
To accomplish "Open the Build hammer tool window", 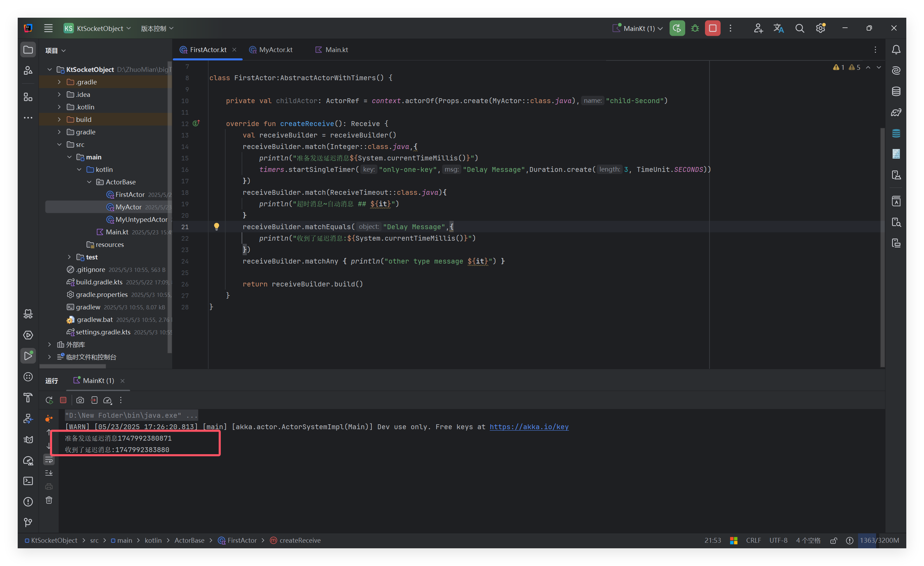I will tap(28, 398).
